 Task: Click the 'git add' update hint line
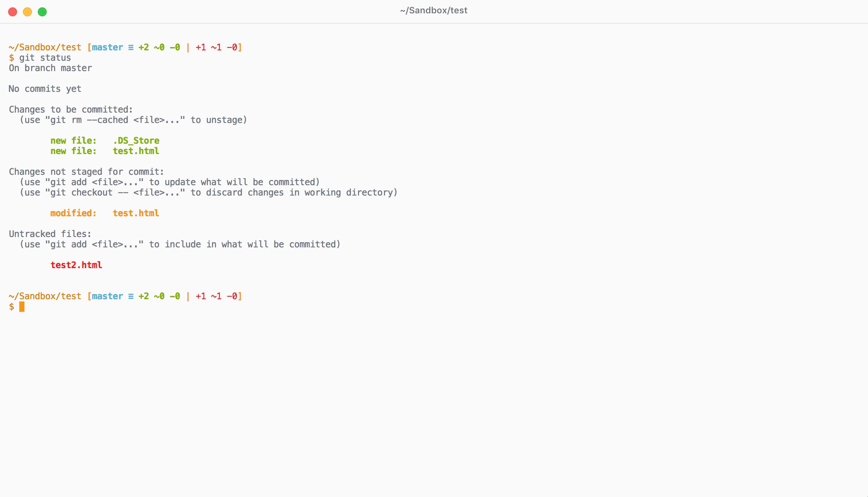[x=170, y=182]
